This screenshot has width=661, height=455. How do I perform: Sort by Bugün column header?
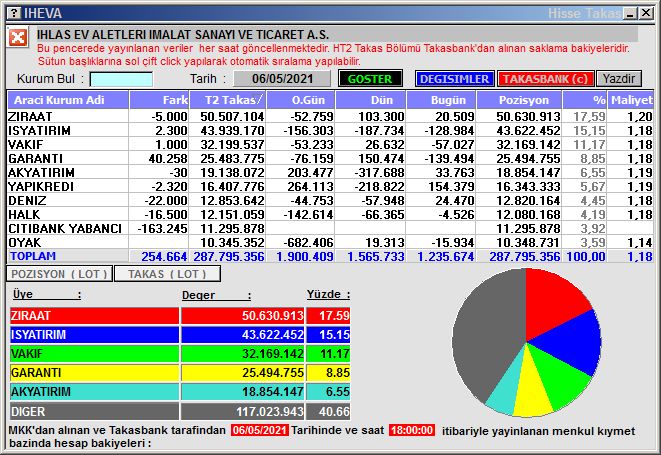click(x=441, y=100)
